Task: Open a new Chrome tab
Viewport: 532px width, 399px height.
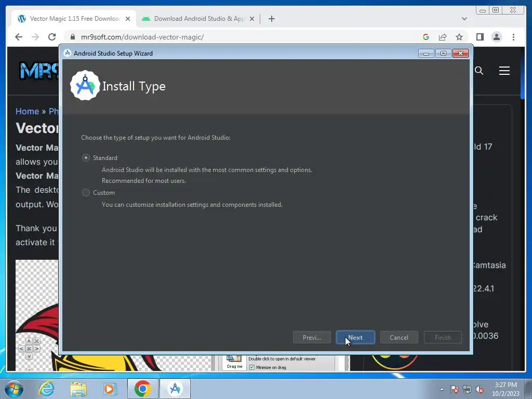Action: pyautogui.click(x=271, y=19)
